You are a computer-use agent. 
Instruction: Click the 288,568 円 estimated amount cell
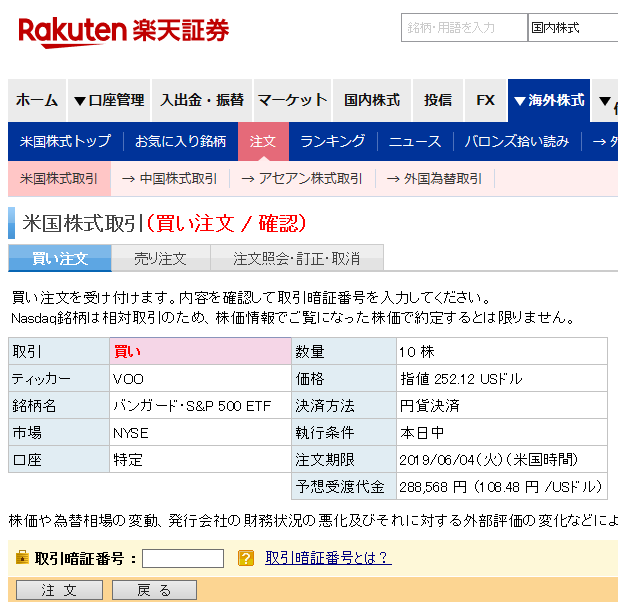[502, 487]
